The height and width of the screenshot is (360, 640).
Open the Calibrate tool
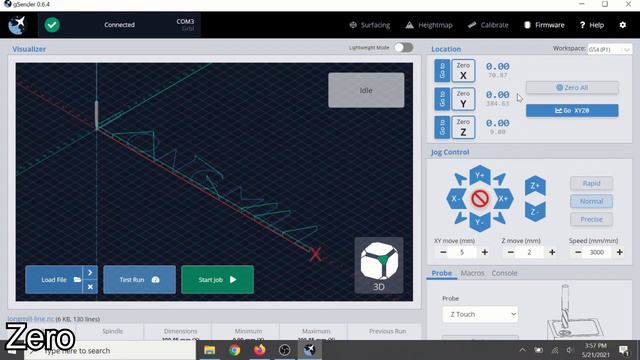point(488,25)
